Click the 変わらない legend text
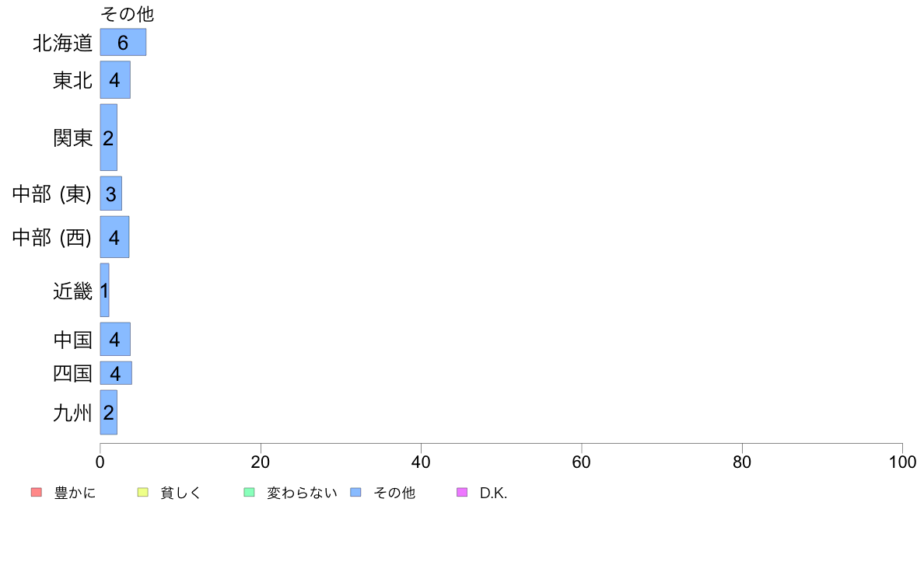 click(302, 493)
